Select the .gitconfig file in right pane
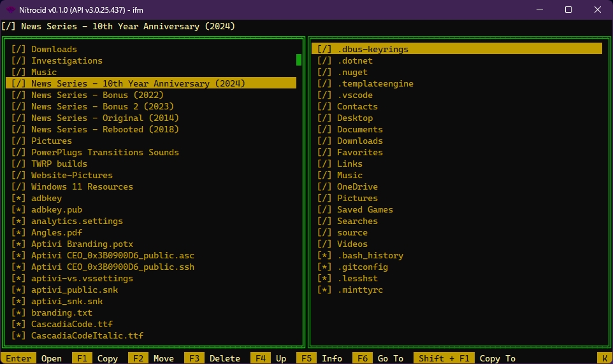 click(x=362, y=267)
